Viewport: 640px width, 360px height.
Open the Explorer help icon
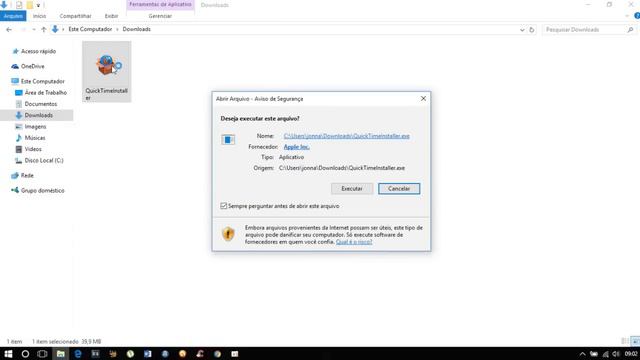coord(637,16)
